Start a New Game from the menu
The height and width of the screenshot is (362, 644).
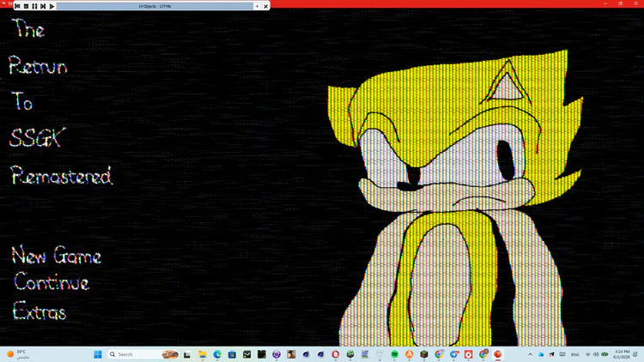coord(57,256)
